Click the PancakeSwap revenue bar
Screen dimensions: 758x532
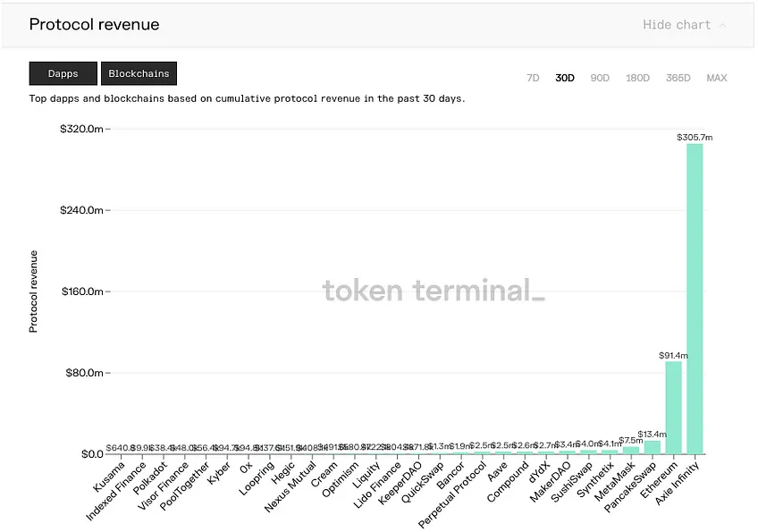pyautogui.click(x=653, y=447)
